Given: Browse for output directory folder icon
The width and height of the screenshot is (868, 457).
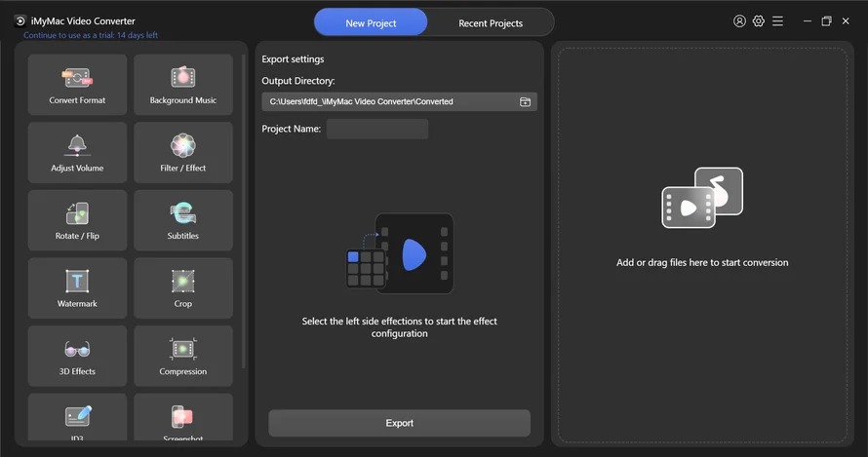Looking at the screenshot, I should 525,101.
